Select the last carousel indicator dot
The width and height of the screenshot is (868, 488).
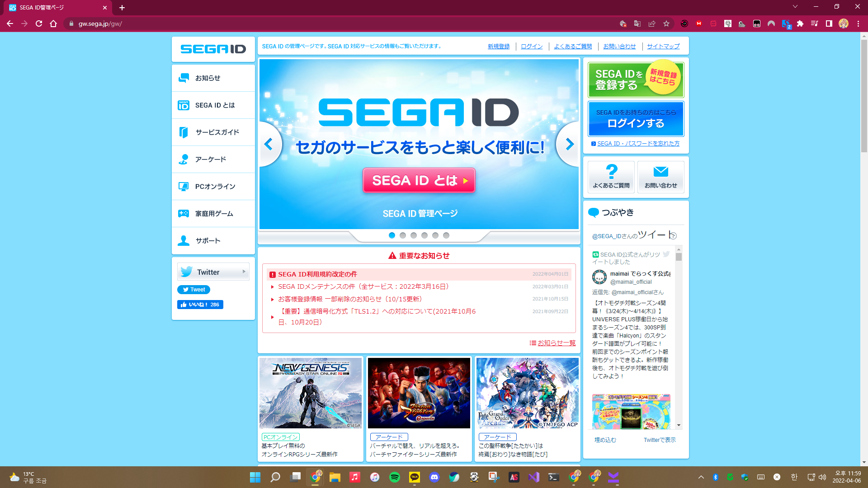(x=446, y=235)
